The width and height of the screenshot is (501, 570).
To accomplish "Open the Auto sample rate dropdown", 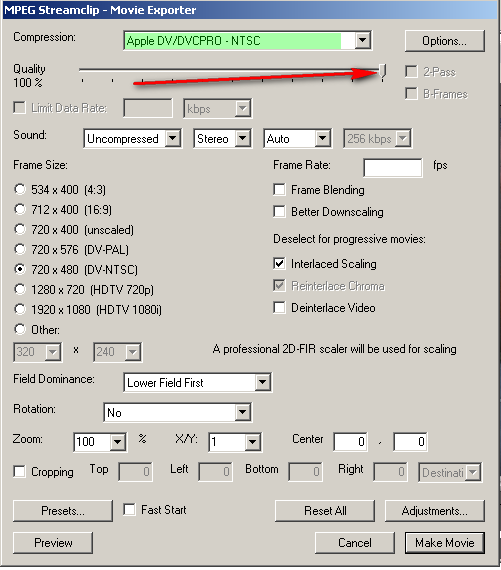I will pos(297,139).
